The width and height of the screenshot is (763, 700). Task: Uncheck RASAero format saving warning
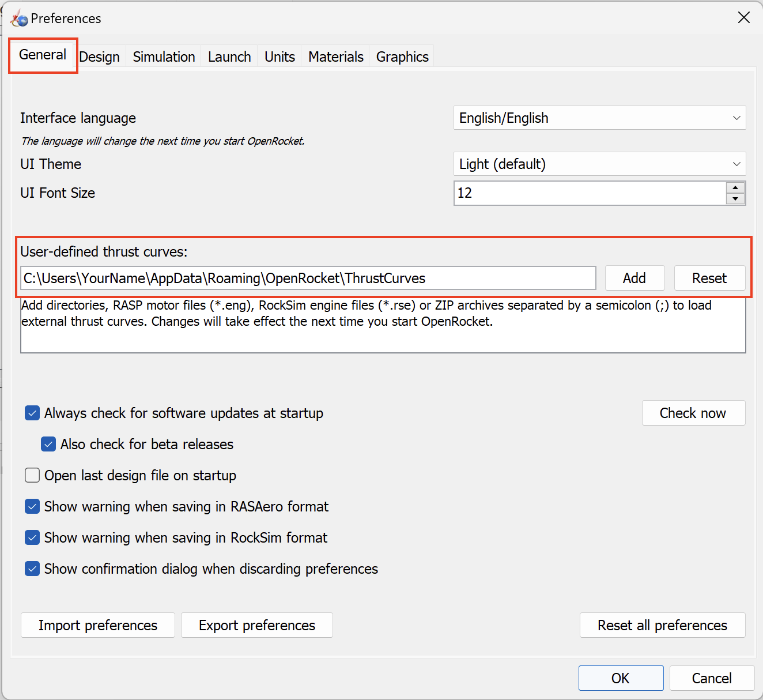point(32,507)
